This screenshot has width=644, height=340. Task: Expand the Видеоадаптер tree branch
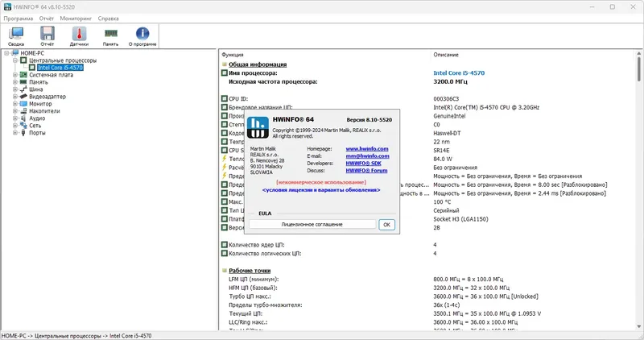[15, 97]
